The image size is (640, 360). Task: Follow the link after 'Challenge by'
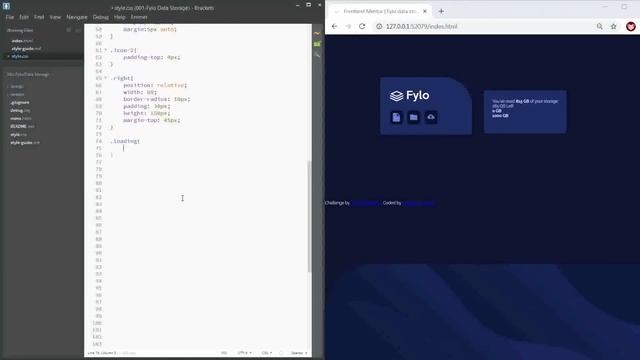click(365, 203)
